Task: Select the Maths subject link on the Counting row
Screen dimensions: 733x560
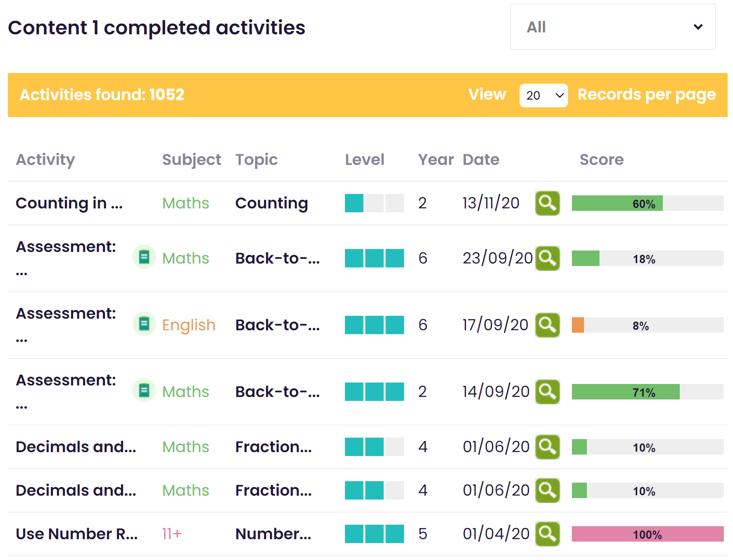Action: pos(185,203)
